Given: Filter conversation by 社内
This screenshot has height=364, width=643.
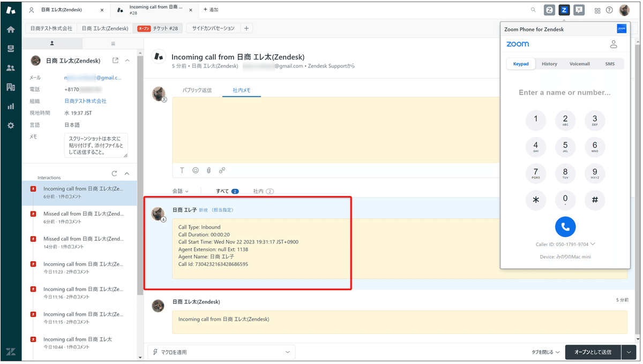Looking at the screenshot, I should tap(263, 191).
